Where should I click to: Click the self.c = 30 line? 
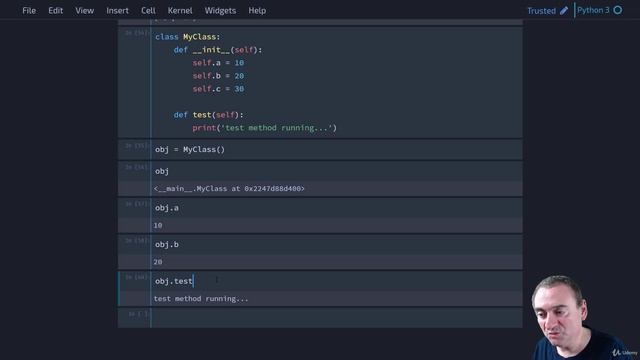(x=218, y=89)
